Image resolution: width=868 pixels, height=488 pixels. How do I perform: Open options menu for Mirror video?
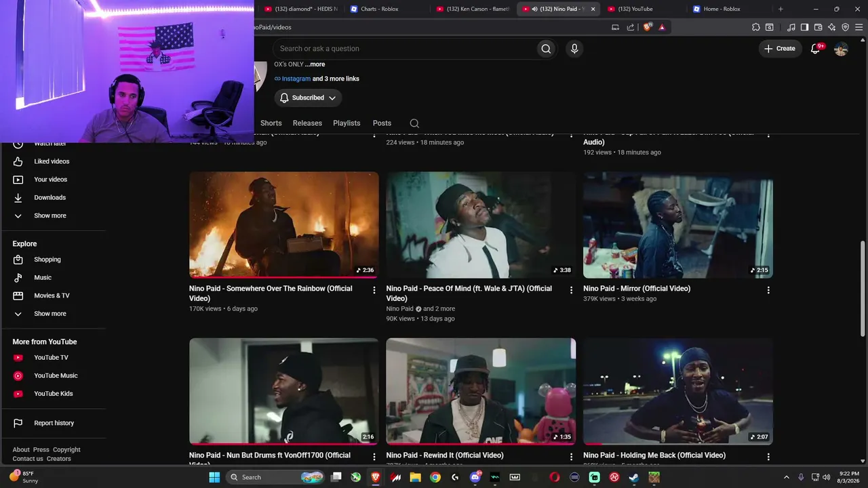pyautogui.click(x=768, y=290)
